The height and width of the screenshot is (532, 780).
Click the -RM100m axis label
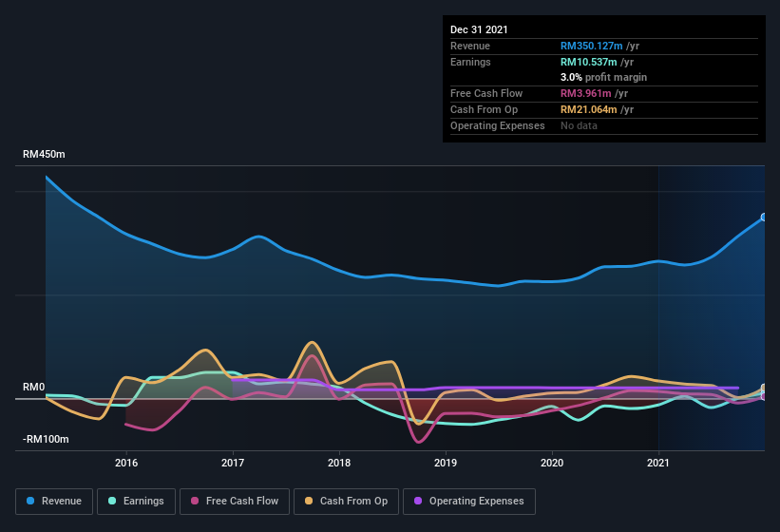[46, 439]
